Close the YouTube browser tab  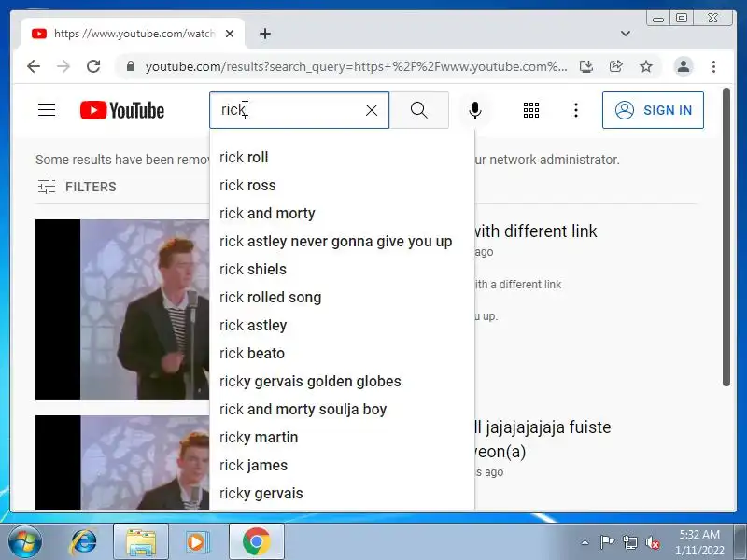[x=230, y=34]
